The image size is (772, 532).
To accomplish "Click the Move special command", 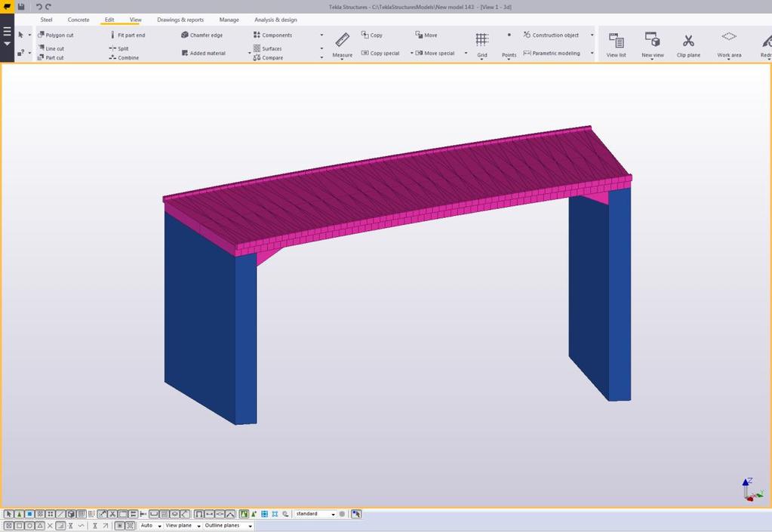I will [435, 53].
